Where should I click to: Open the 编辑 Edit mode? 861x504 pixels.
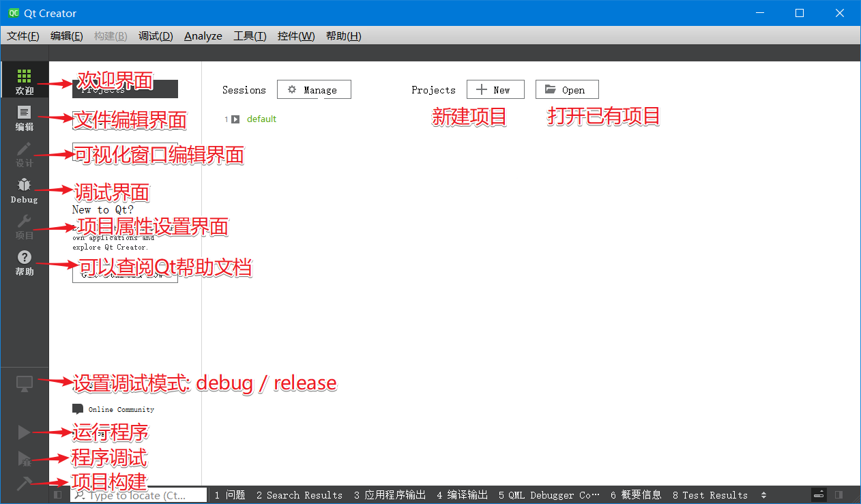[25, 117]
